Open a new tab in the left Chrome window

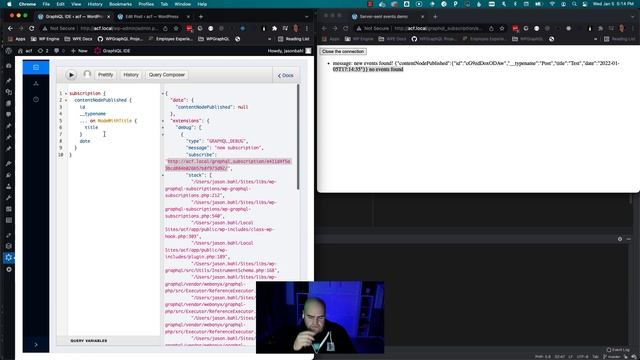[201, 17]
